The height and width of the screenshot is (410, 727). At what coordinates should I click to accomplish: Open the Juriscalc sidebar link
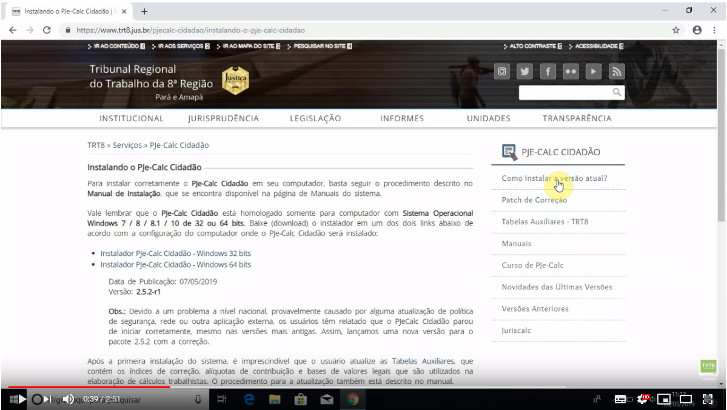click(516, 331)
